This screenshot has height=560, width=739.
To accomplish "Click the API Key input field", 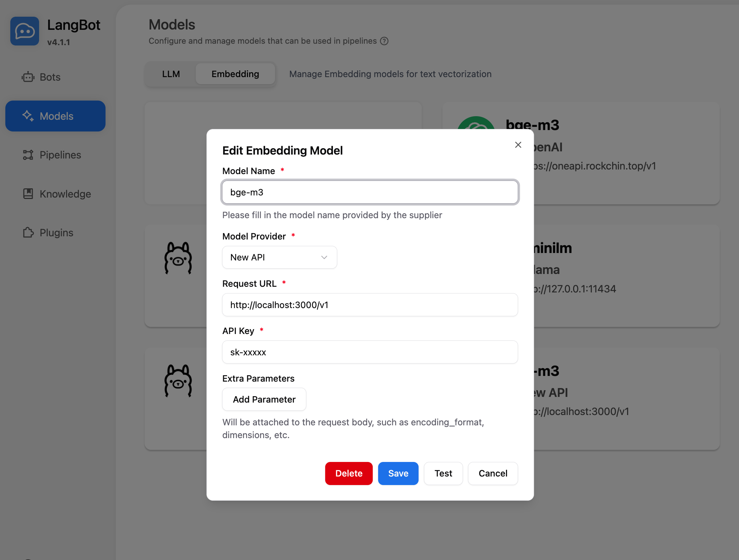I will (370, 352).
